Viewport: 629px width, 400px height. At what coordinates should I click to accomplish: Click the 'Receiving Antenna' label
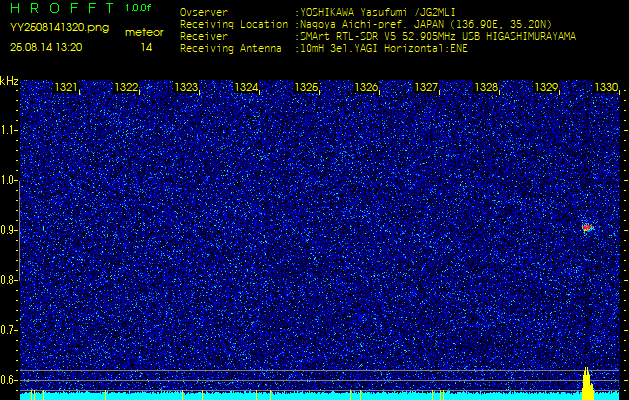click(231, 49)
